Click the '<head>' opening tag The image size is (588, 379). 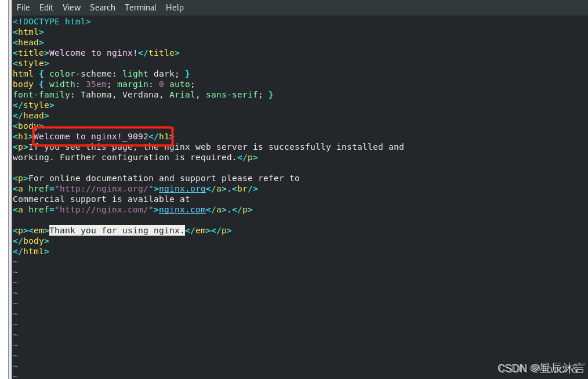[28, 42]
